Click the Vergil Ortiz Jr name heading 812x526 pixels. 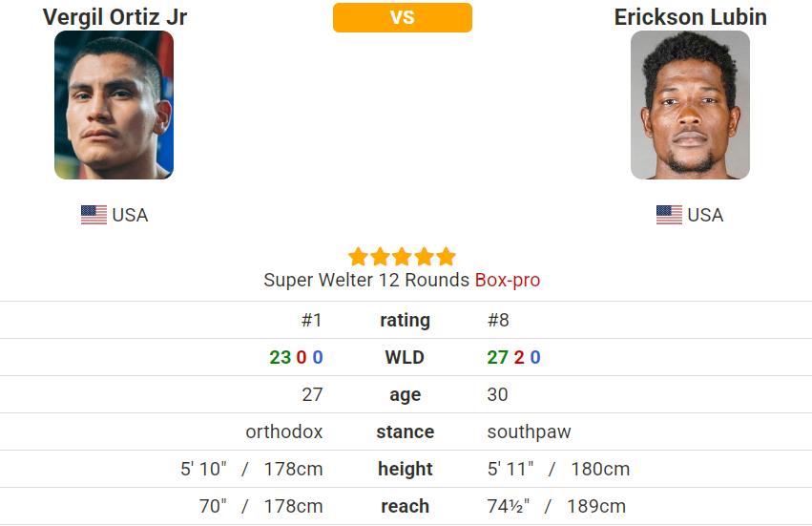pos(115,17)
